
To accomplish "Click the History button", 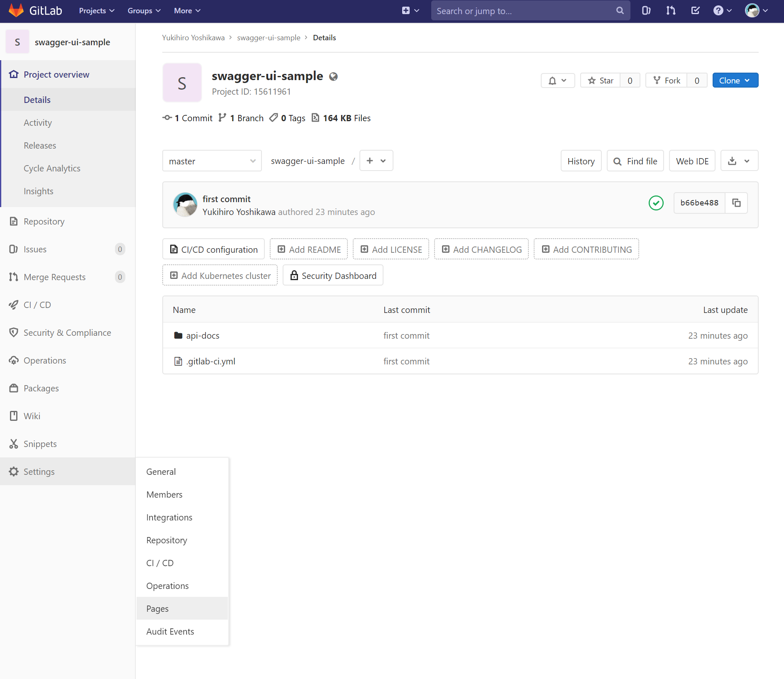I will pyautogui.click(x=581, y=161).
